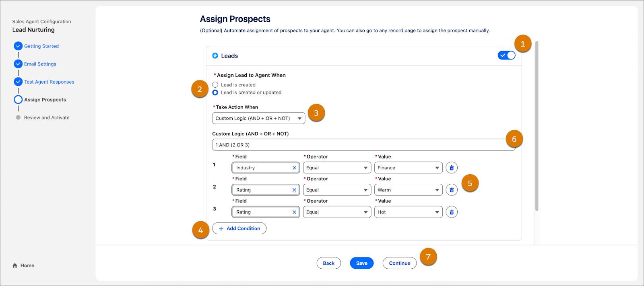Image resolution: width=644 pixels, height=286 pixels.
Task: Click the vertical scrollbar of the Leads panel
Action: 537,126
